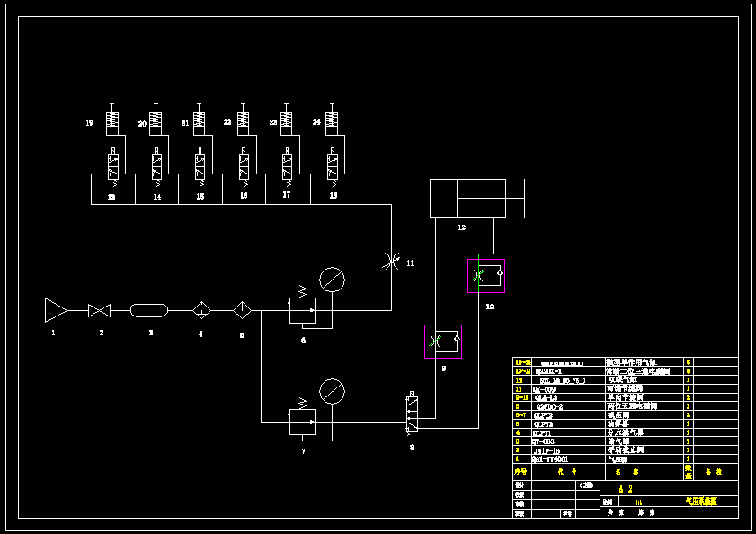This screenshot has width=756, height=534.
Task: Click the 'GT-003' code cell in parts list
Action: coord(568,441)
